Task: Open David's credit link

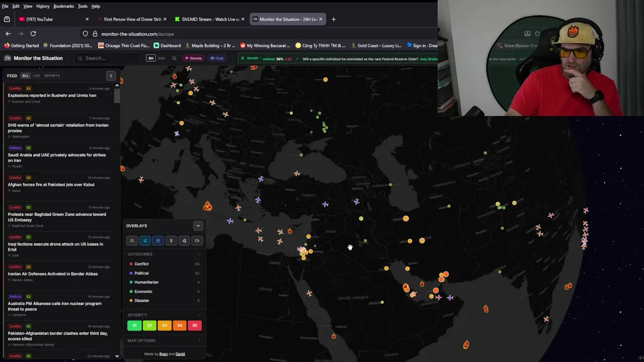Action: [x=180, y=354]
